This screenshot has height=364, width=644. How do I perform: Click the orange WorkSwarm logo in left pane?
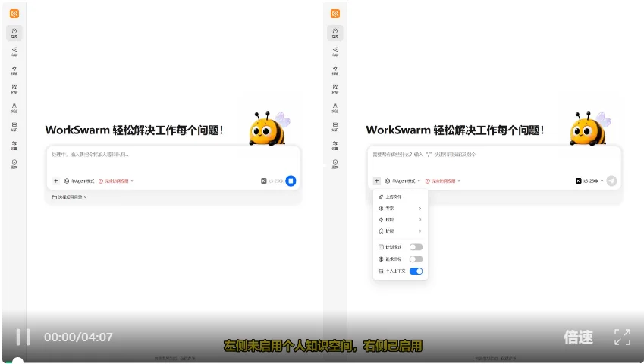click(x=14, y=14)
